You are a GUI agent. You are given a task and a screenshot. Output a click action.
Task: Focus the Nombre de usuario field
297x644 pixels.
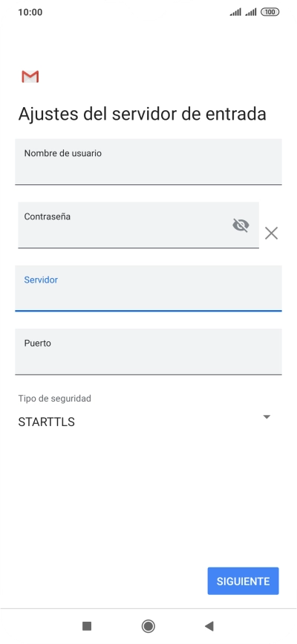pyautogui.click(x=148, y=162)
